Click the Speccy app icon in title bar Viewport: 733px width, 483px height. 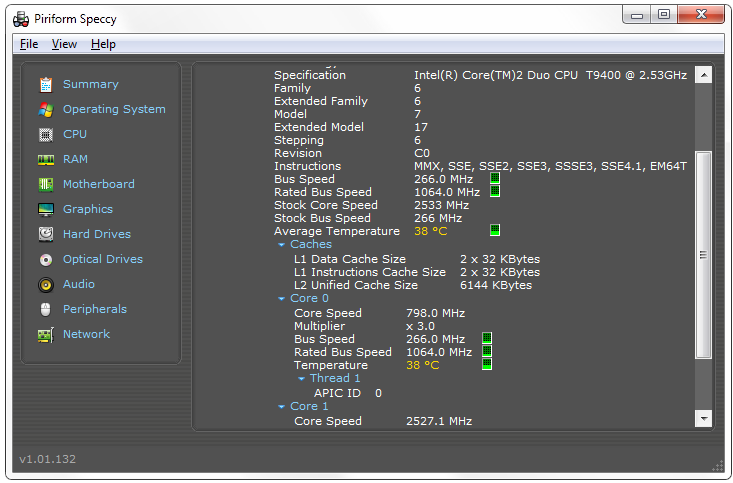pyautogui.click(x=21, y=19)
